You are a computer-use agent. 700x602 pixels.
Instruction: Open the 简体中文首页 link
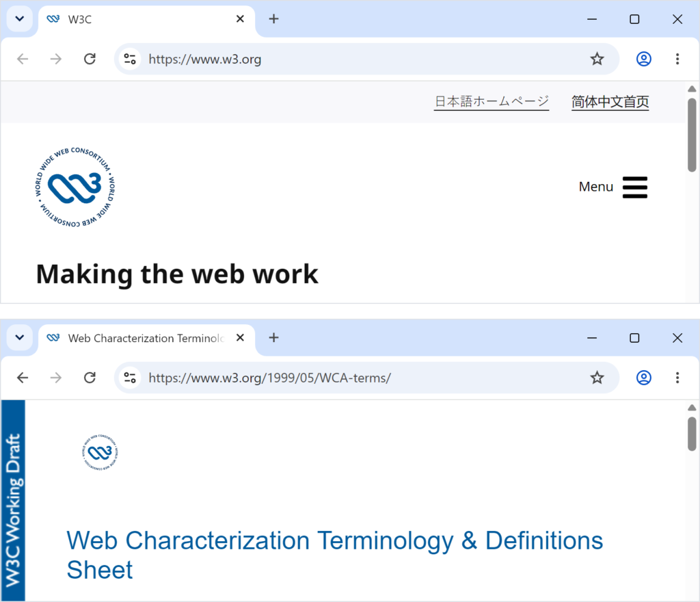pyautogui.click(x=610, y=102)
